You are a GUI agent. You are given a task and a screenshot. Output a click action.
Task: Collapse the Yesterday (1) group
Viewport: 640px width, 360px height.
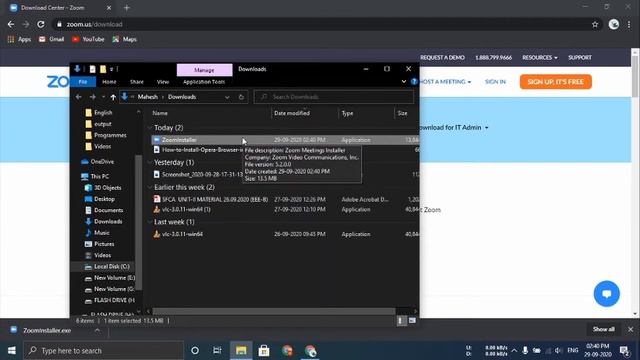tap(149, 162)
